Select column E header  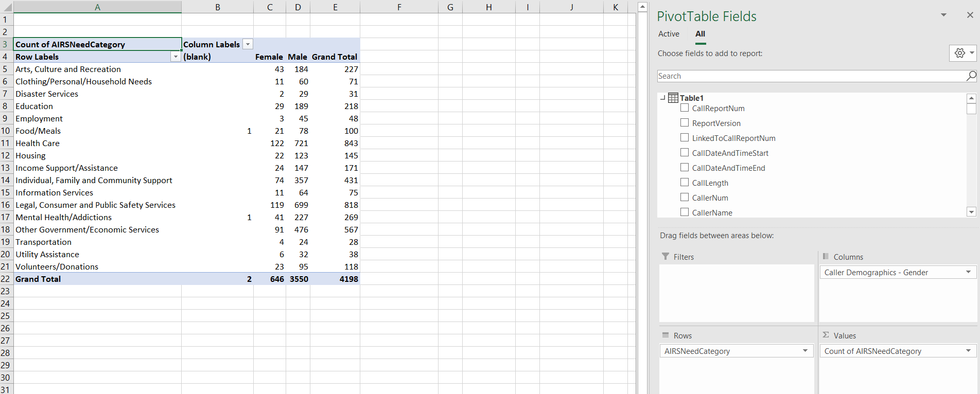pyautogui.click(x=335, y=7)
